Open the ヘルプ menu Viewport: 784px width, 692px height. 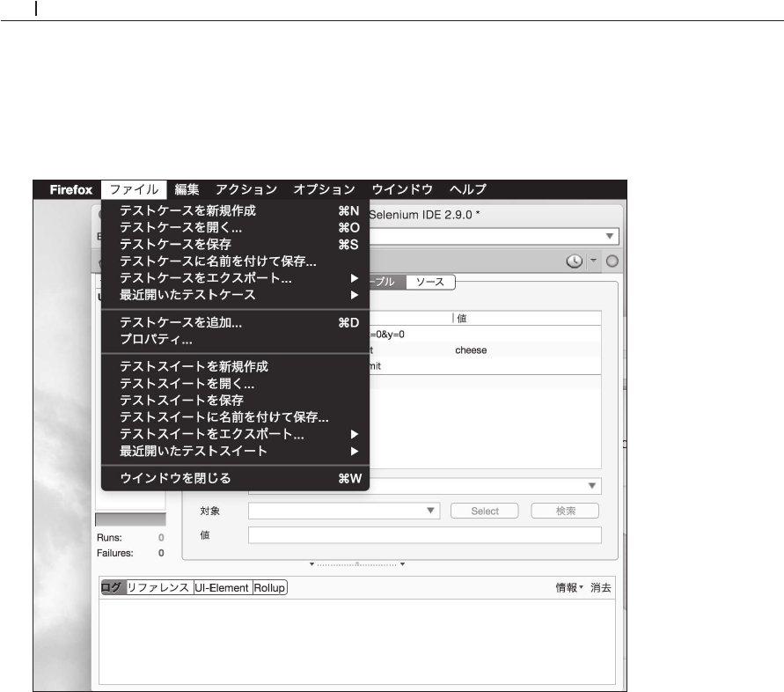point(467,189)
